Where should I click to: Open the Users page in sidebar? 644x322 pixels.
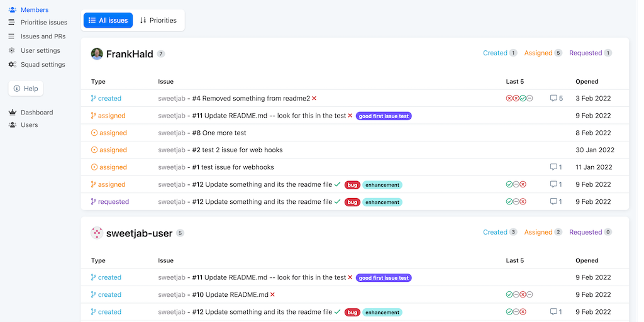coord(29,125)
